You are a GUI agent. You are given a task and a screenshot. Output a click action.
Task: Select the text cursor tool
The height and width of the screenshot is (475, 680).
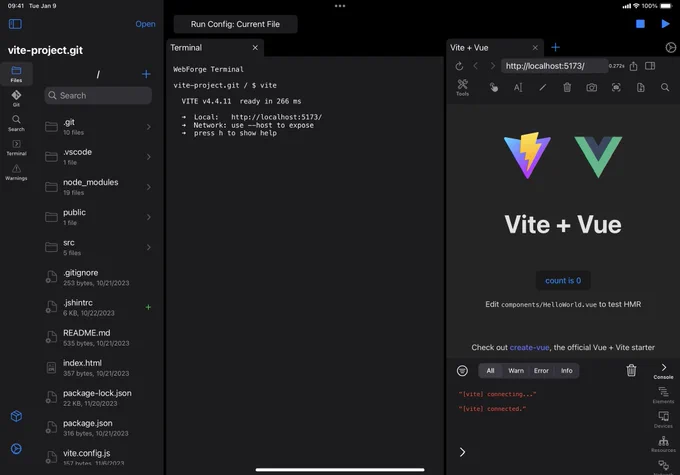click(518, 88)
